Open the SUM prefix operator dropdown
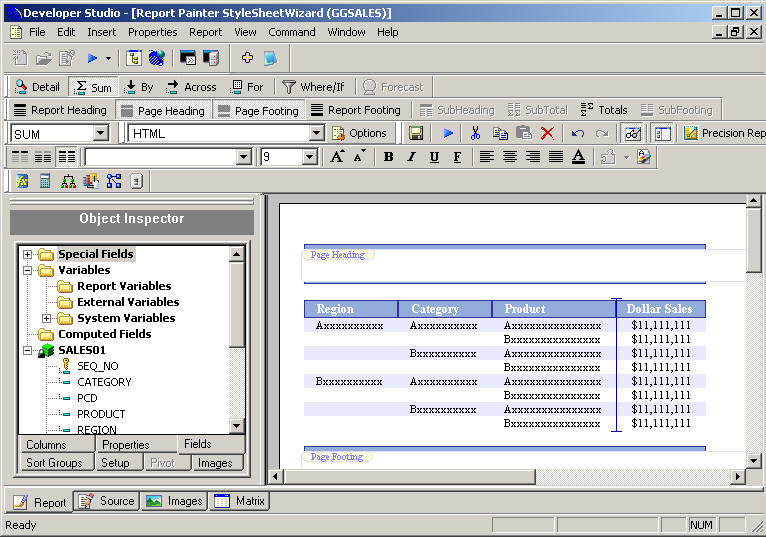This screenshot has height=537, width=766. click(x=101, y=133)
